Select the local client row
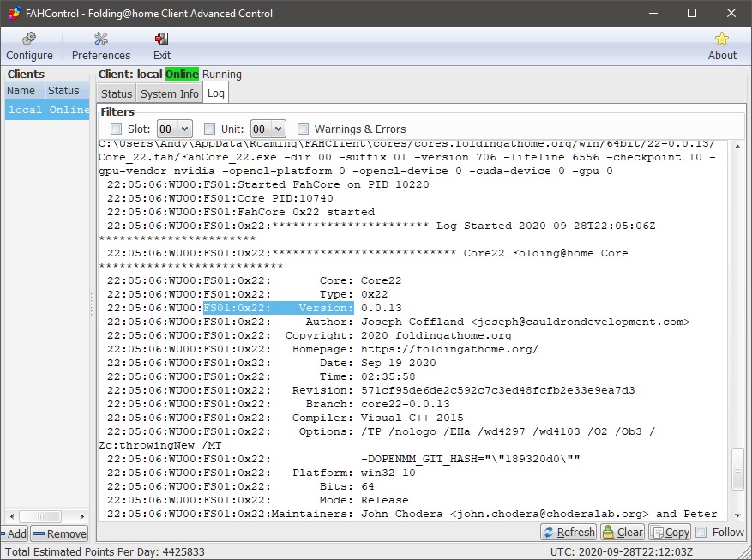Image resolution: width=752 pixels, height=560 pixels. click(47, 110)
